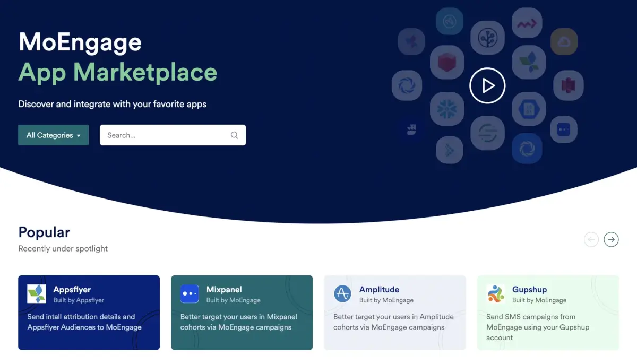
Task: Click the Appsflyer 'Send intall attribution details' description
Action: pyautogui.click(x=84, y=322)
